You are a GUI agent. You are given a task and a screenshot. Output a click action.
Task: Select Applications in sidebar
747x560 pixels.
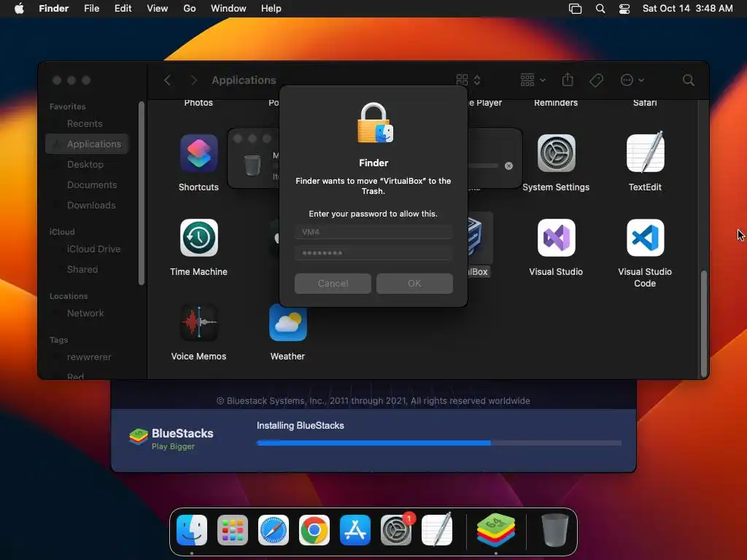[88, 144]
